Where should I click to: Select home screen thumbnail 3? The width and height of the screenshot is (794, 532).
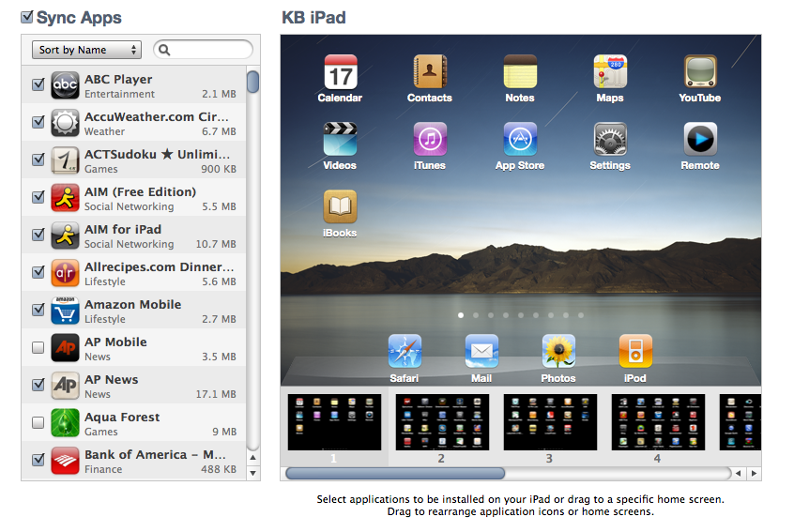[x=550, y=422]
